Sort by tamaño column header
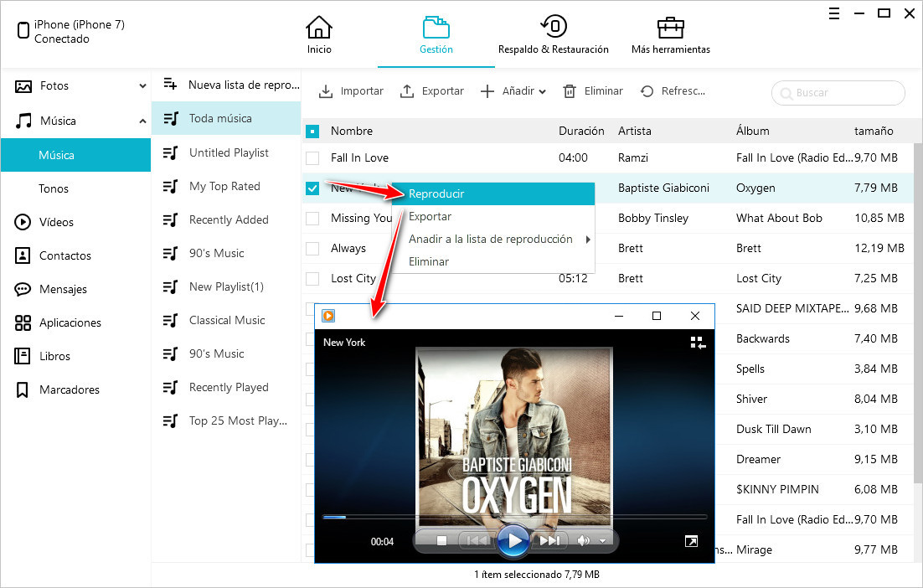The height and width of the screenshot is (588, 923). [x=874, y=132]
